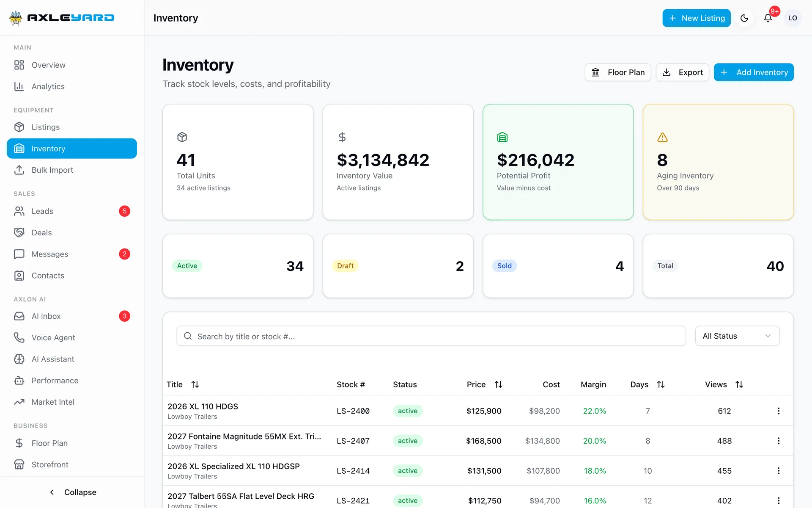
Task: Open row actions for LS-2414
Action: point(779,471)
